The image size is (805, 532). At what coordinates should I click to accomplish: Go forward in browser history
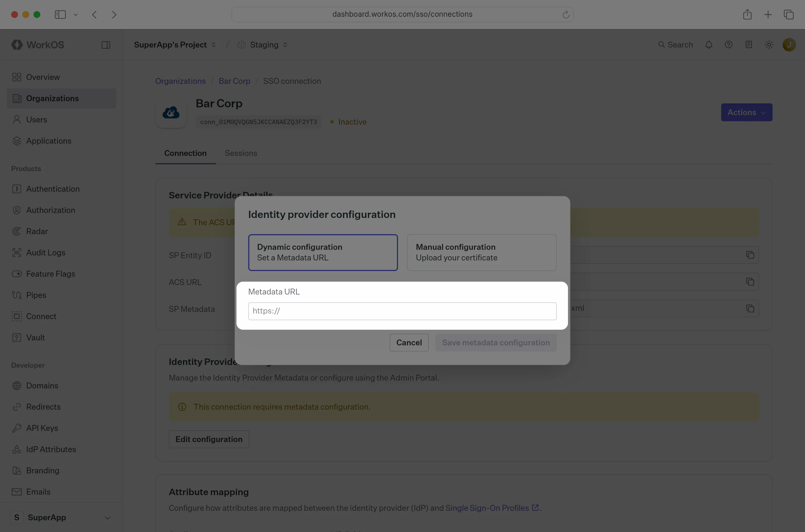(x=114, y=15)
